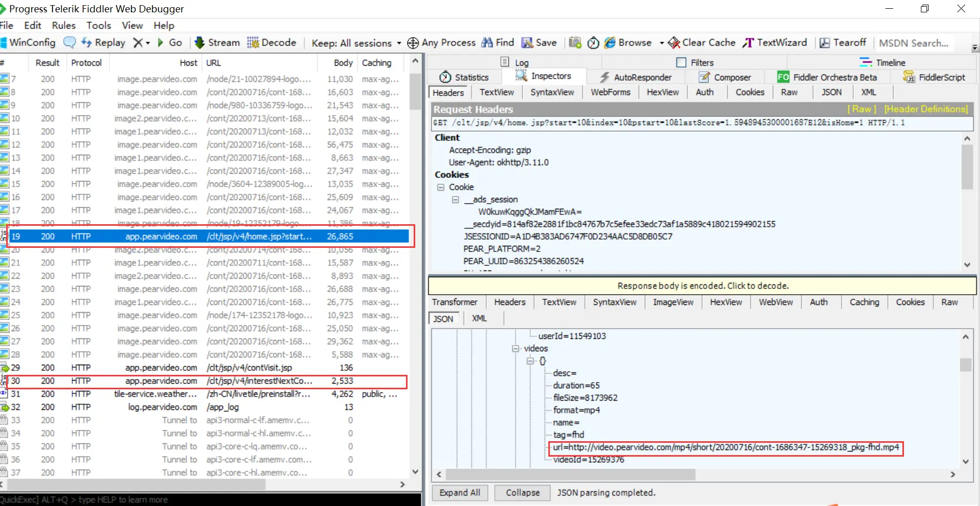Viewport: 980px width, 506px height.
Task: Click the comment speech bubble icon
Action: click(69, 43)
